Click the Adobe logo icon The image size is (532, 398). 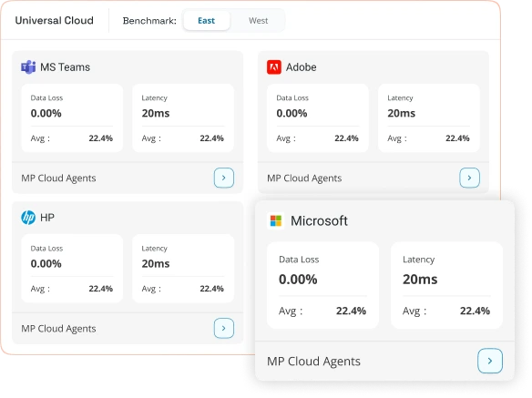(274, 67)
